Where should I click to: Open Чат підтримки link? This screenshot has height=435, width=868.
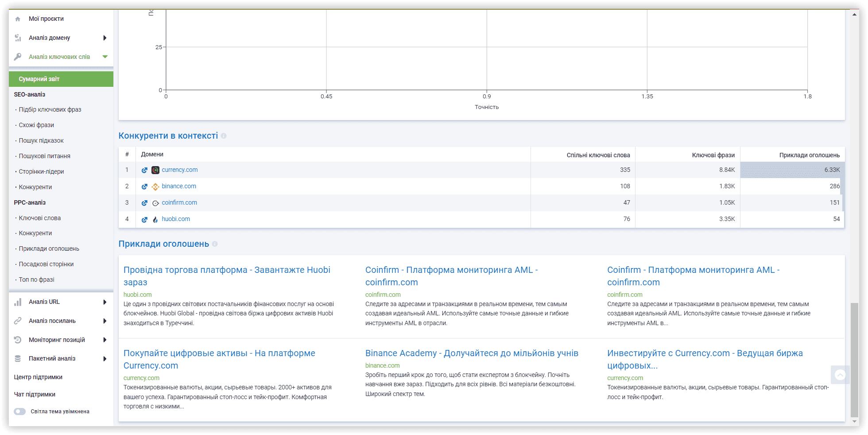35,394
